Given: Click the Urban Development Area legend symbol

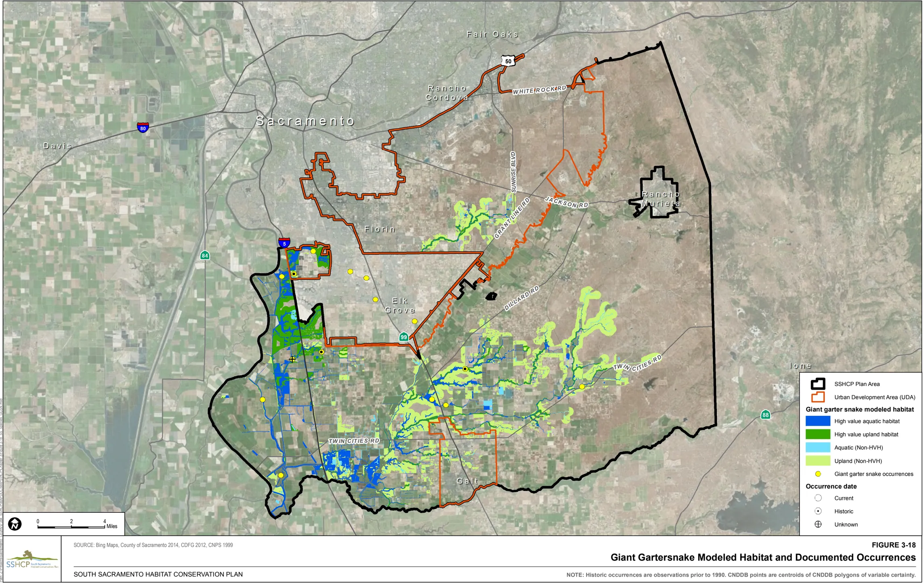Looking at the screenshot, I should pyautogui.click(x=818, y=397).
